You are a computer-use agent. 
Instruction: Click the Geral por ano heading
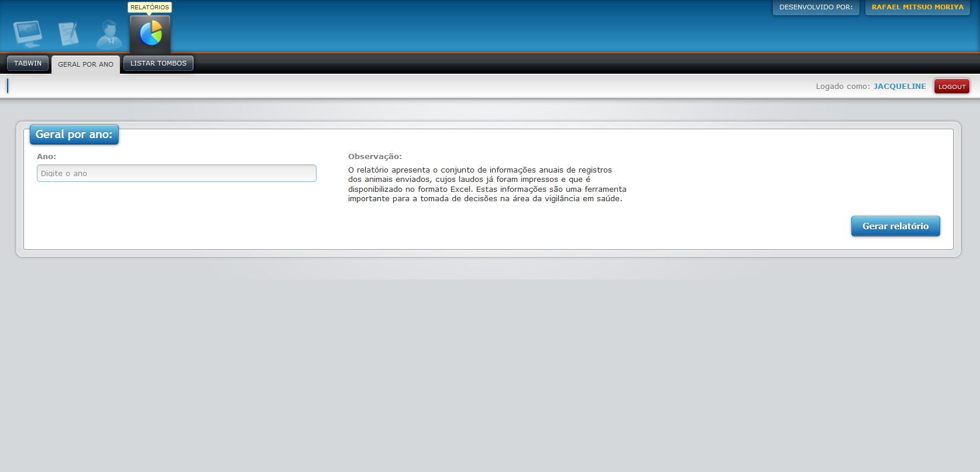click(74, 135)
